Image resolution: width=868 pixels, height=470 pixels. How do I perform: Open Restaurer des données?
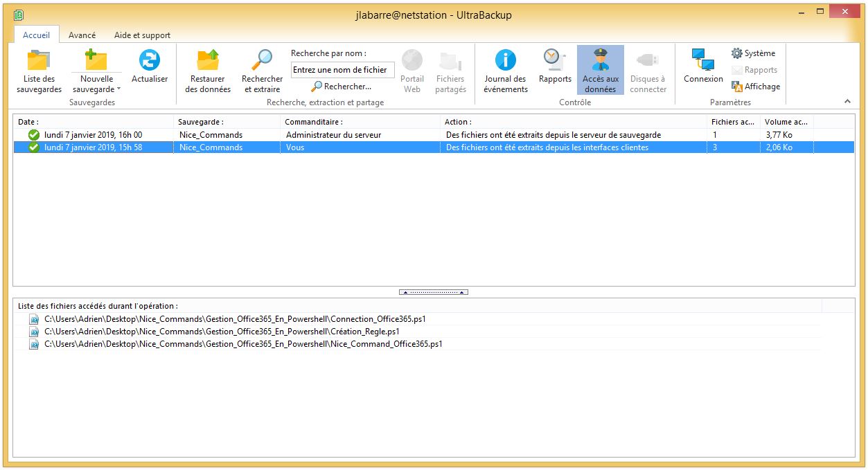(208, 62)
